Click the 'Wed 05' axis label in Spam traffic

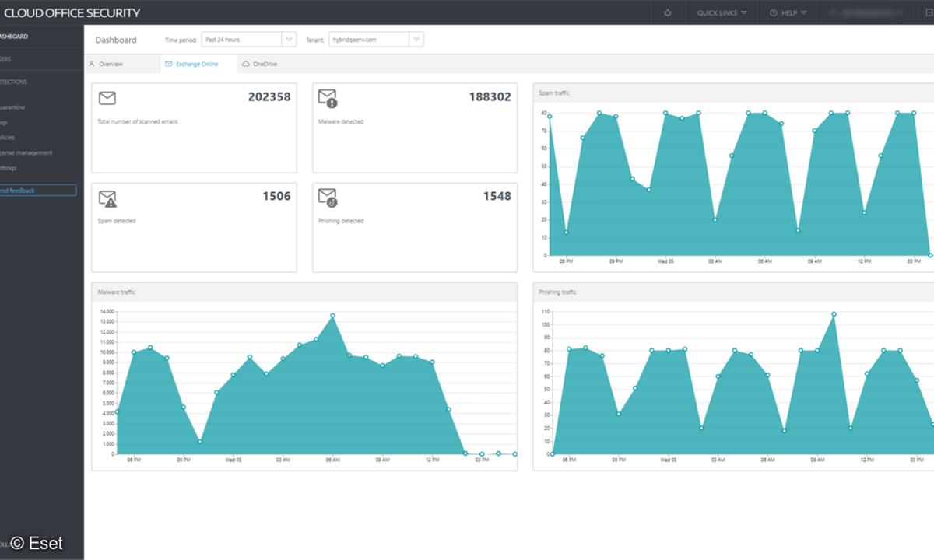tap(666, 261)
